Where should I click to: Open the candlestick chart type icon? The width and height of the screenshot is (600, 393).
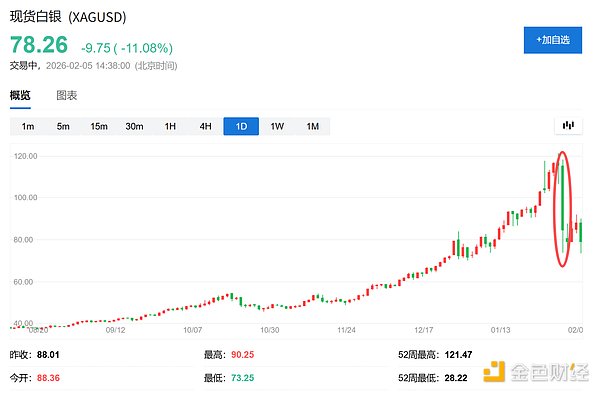tap(568, 126)
